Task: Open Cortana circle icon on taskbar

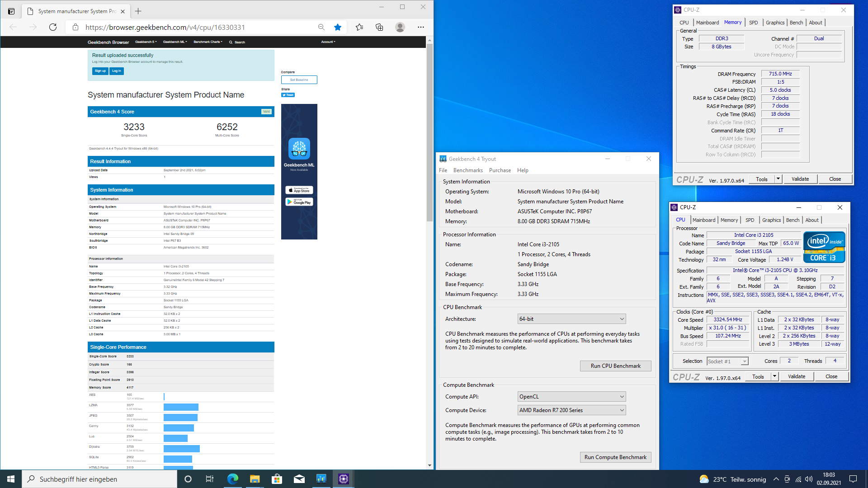Action: coord(188,479)
